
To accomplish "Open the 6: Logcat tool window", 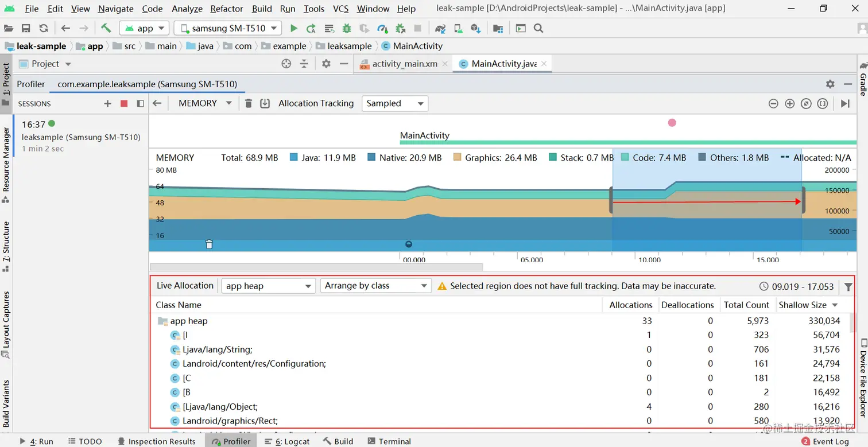I will 287,441.
